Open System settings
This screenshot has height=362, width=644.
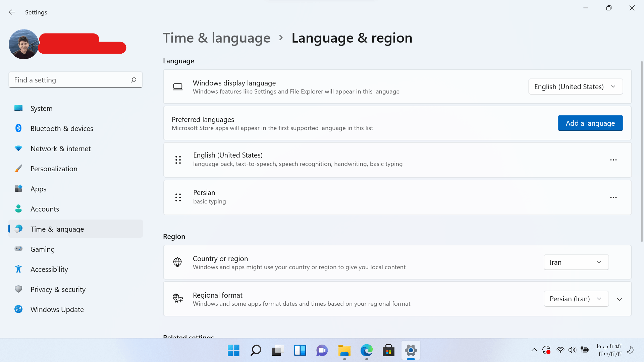pos(76,108)
